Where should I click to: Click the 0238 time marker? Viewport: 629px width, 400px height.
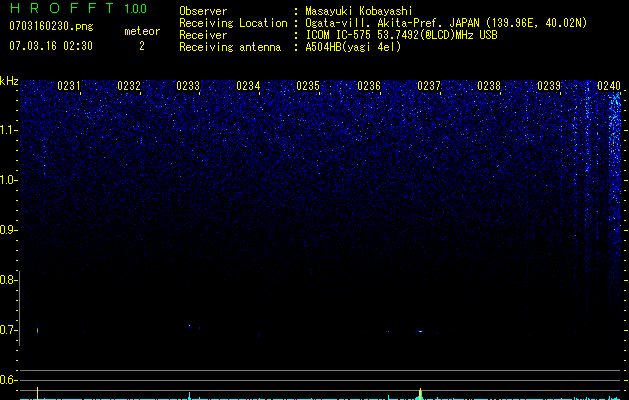(489, 85)
